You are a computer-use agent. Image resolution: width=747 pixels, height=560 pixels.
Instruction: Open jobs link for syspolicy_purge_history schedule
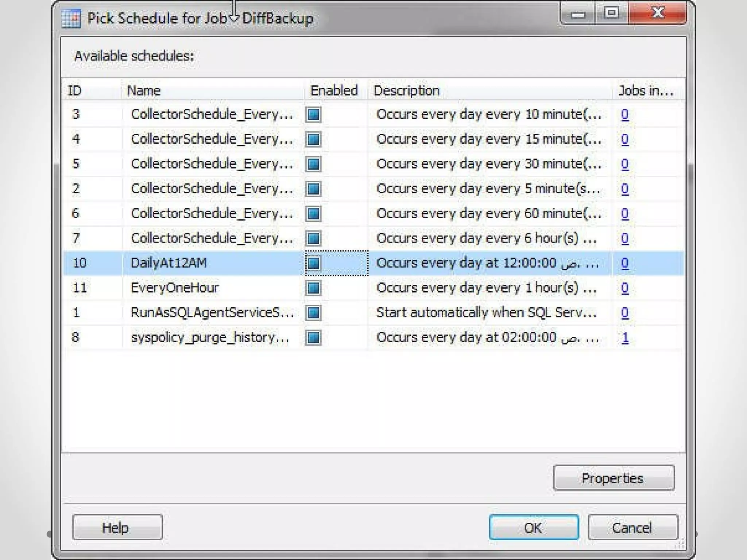point(625,338)
